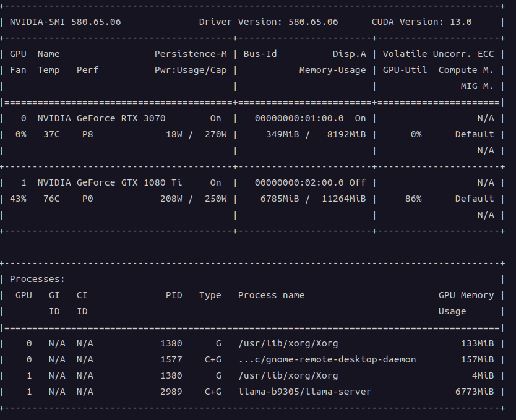This screenshot has width=516, height=420.
Task: Click the P8 performance state
Action: tap(87, 134)
